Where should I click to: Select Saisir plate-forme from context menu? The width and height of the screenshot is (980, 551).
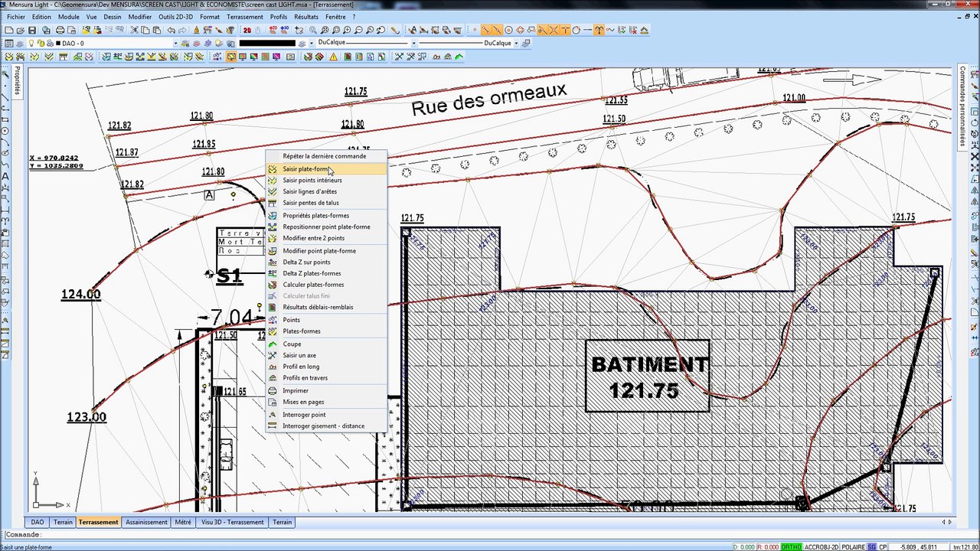326,169
